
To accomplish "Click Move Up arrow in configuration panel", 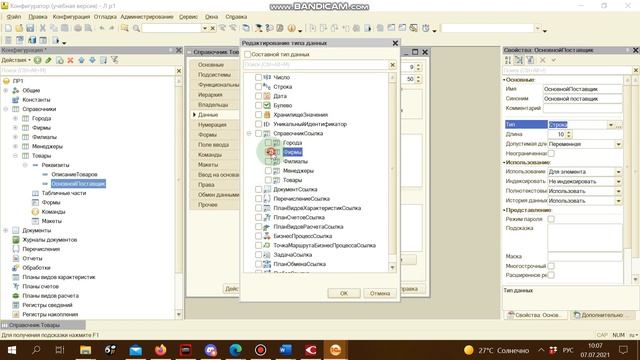I will tap(81, 60).
